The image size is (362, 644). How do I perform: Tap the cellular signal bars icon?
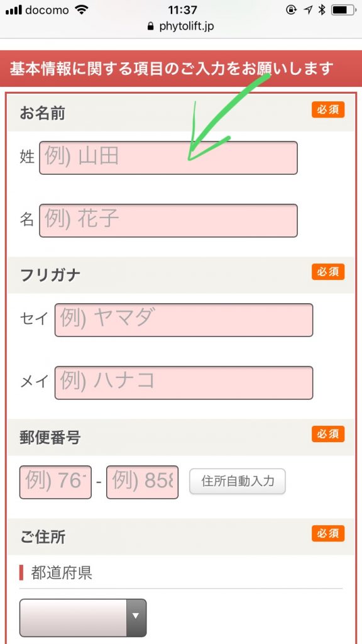click(x=14, y=10)
